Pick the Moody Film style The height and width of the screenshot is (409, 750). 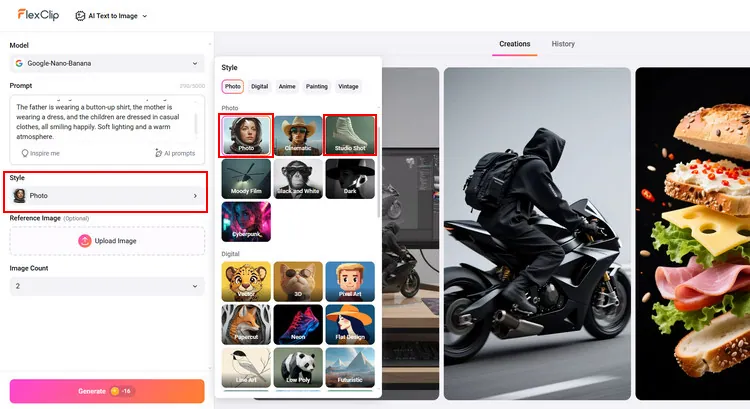coord(246,179)
